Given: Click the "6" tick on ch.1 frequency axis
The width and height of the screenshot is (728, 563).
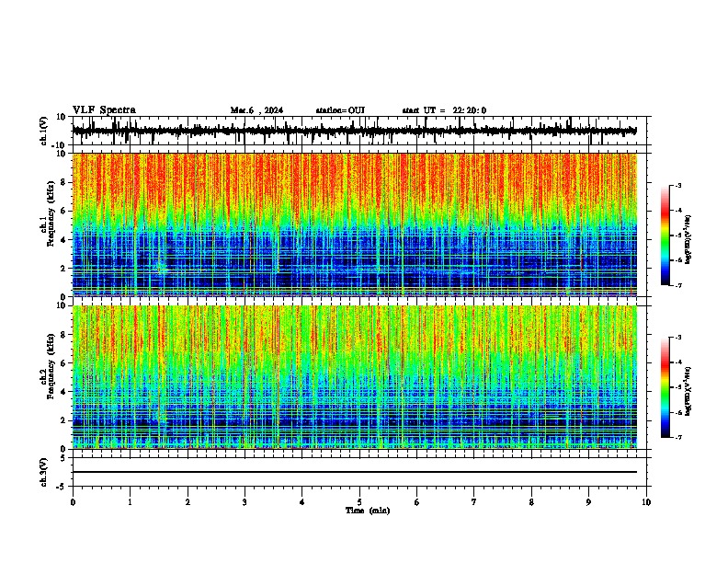Looking at the screenshot, I should point(63,212).
